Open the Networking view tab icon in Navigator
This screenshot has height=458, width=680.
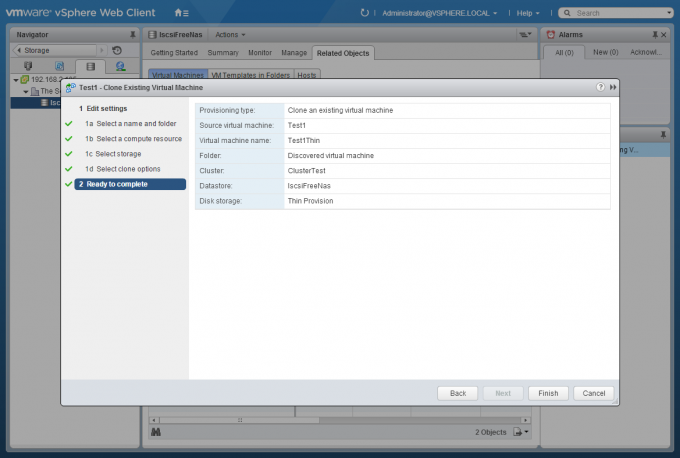click(x=120, y=66)
